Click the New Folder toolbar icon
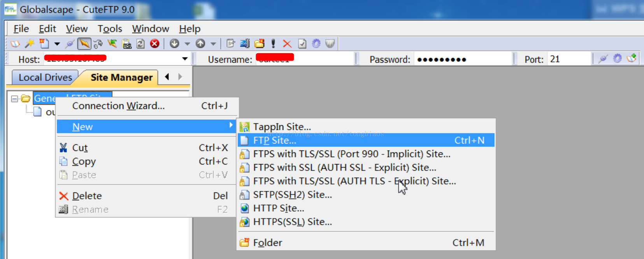The image size is (644, 259). tap(260, 44)
